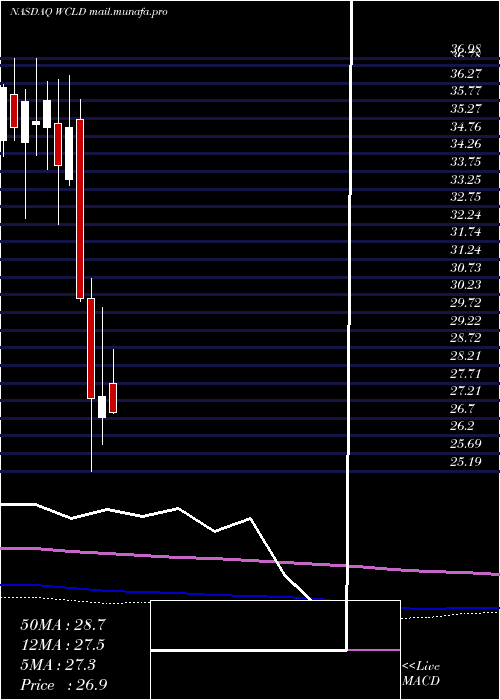Click the 29.72 price axis label

467,303
